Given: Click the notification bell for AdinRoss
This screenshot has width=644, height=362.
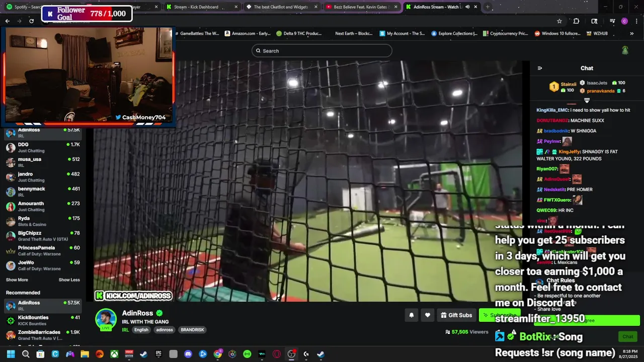Looking at the screenshot, I should coord(411,315).
